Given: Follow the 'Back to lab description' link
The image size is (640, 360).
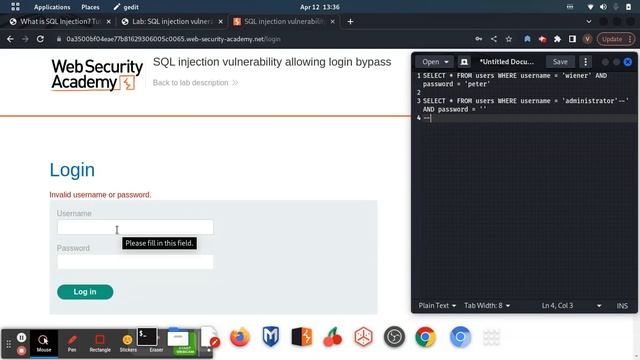Looking at the screenshot, I should tap(195, 82).
